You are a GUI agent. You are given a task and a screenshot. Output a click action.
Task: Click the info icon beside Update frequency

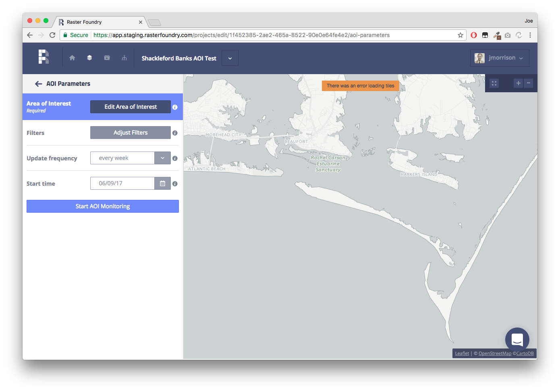click(x=174, y=158)
